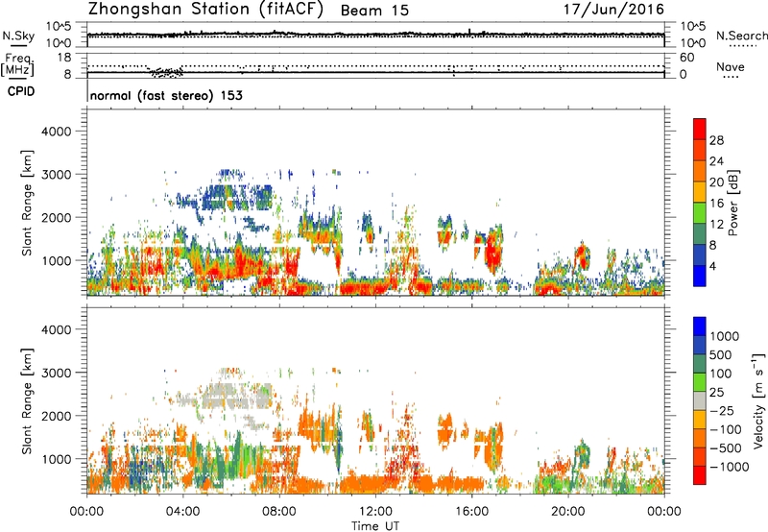Pick the light green segment between velocity 25 and 100

pos(700,382)
